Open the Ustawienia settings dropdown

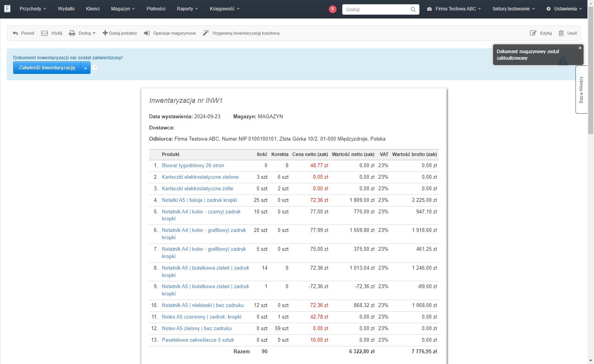[x=564, y=9]
